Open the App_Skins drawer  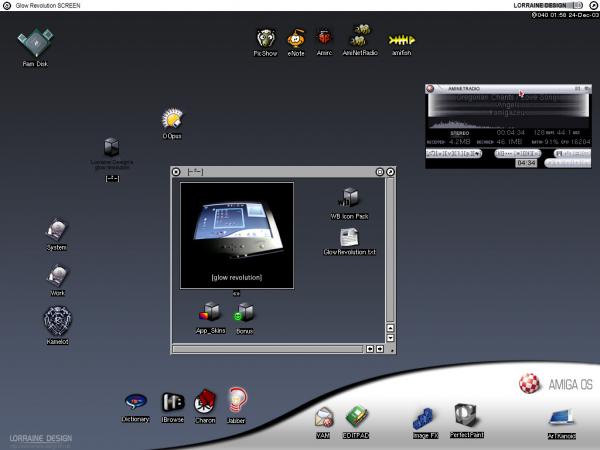coord(210,313)
